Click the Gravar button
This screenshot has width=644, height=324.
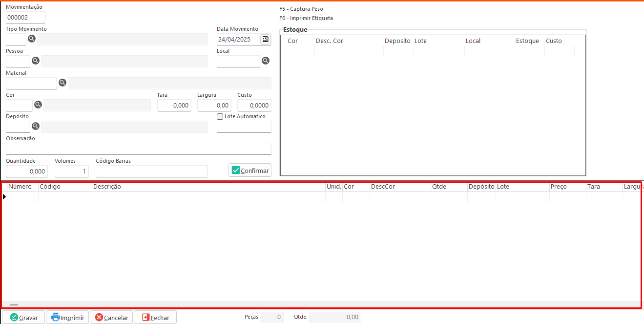coord(23,317)
